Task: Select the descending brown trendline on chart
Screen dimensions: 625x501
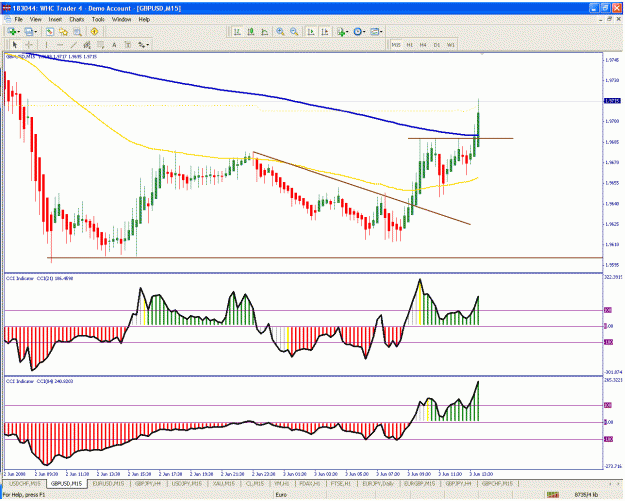Action: tap(362, 188)
